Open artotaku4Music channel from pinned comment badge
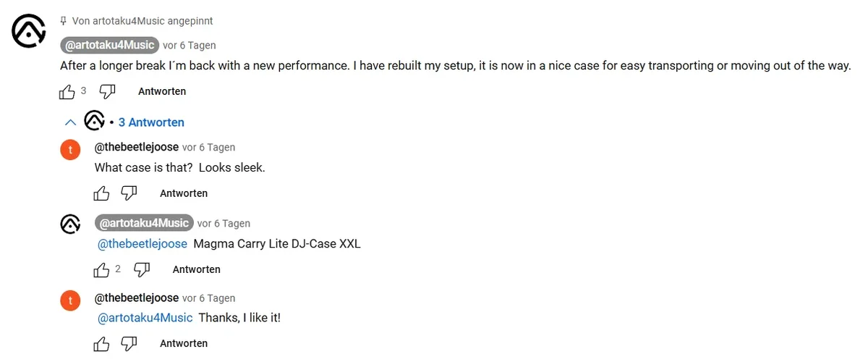This screenshot has width=868, height=362. point(110,45)
